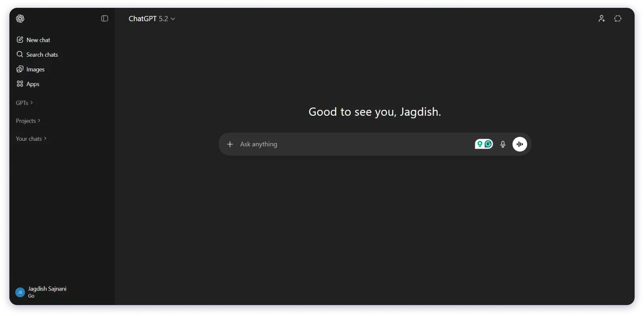Click the invite people icon at top right
The height and width of the screenshot is (316, 644).
[x=602, y=19]
